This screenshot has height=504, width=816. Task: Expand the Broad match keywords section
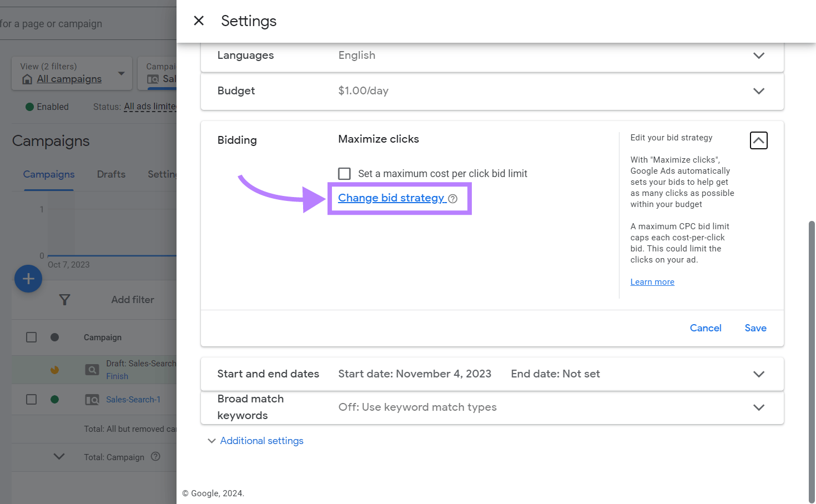758,407
